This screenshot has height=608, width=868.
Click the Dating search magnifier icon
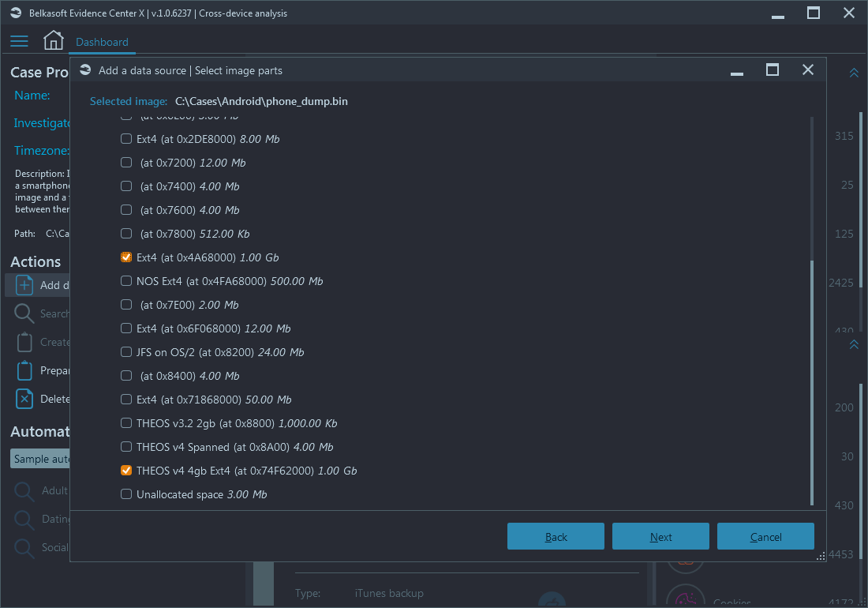pos(24,520)
